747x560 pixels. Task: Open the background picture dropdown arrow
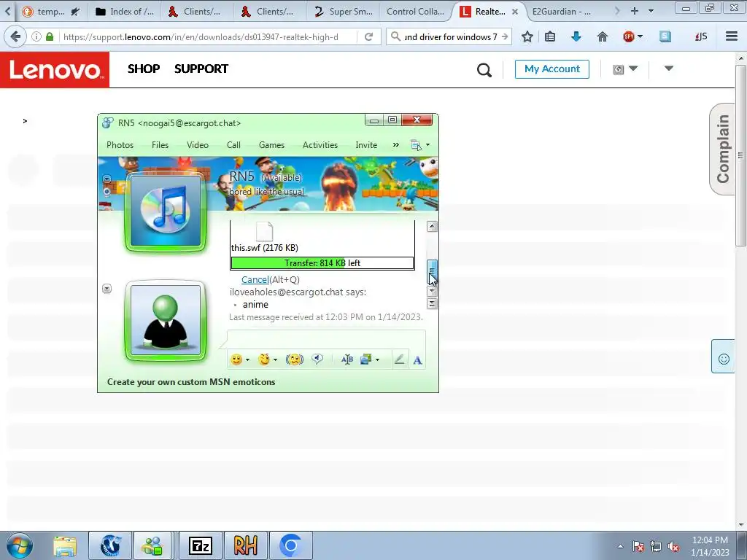coord(377,360)
